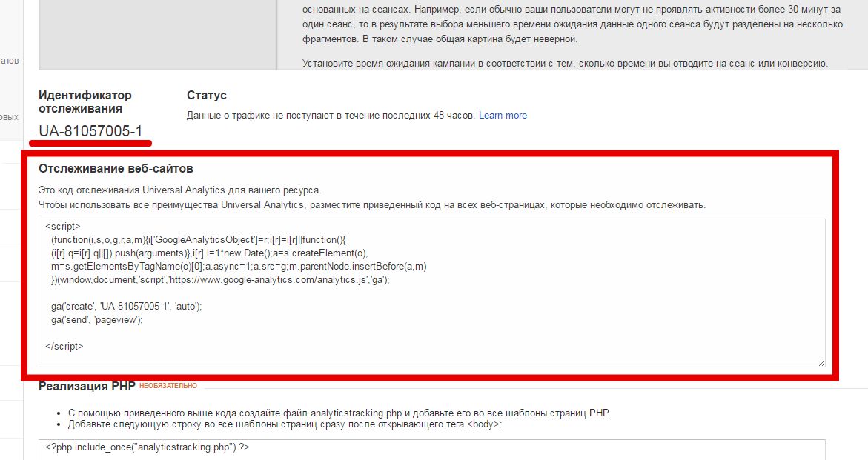Image resolution: width=868 pixels, height=460 pixels.
Task: Click the bullet about creating analyticstracking.php file
Action: pos(339,413)
